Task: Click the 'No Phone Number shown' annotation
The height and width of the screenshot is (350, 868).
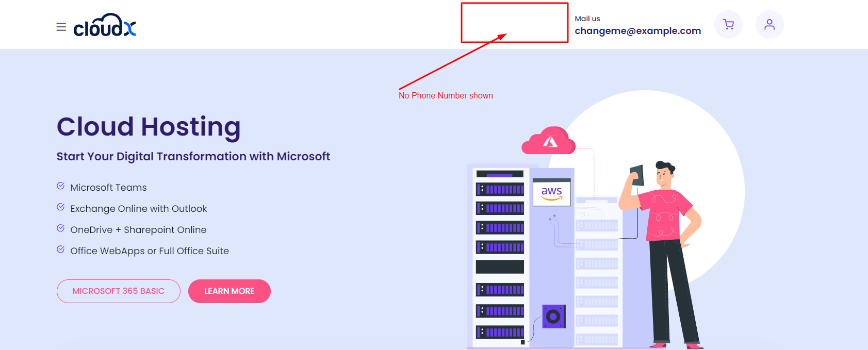Action: (446, 96)
